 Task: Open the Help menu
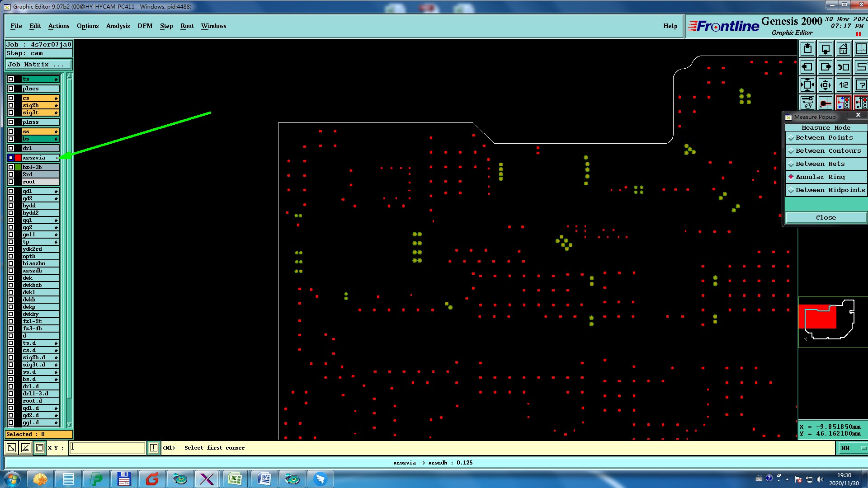[670, 26]
